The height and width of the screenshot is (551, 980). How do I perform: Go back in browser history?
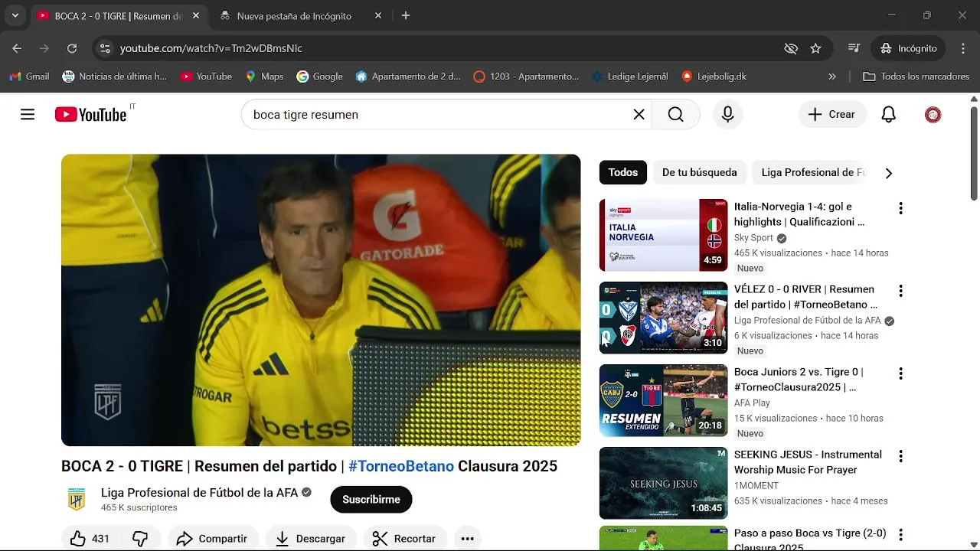click(17, 48)
